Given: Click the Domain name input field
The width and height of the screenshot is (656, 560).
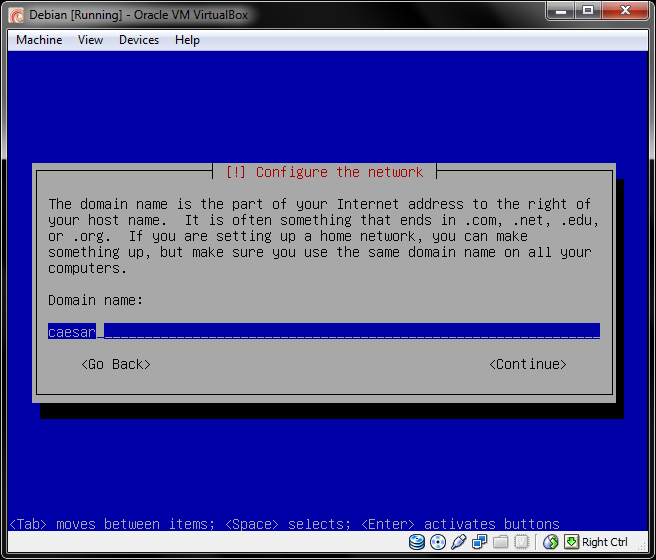Looking at the screenshot, I should (x=324, y=331).
